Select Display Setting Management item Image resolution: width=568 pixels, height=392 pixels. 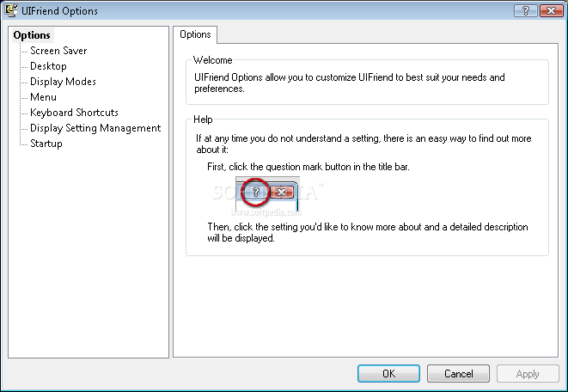95,128
